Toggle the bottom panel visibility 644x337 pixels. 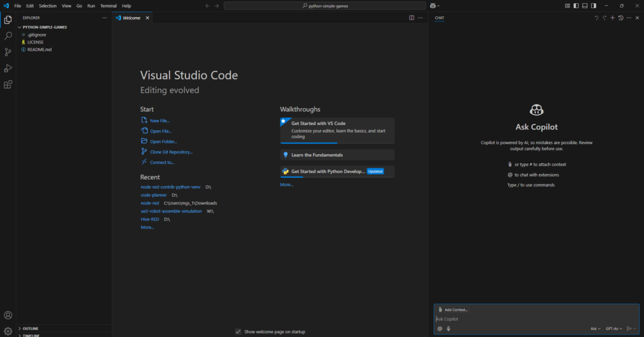pos(585,6)
